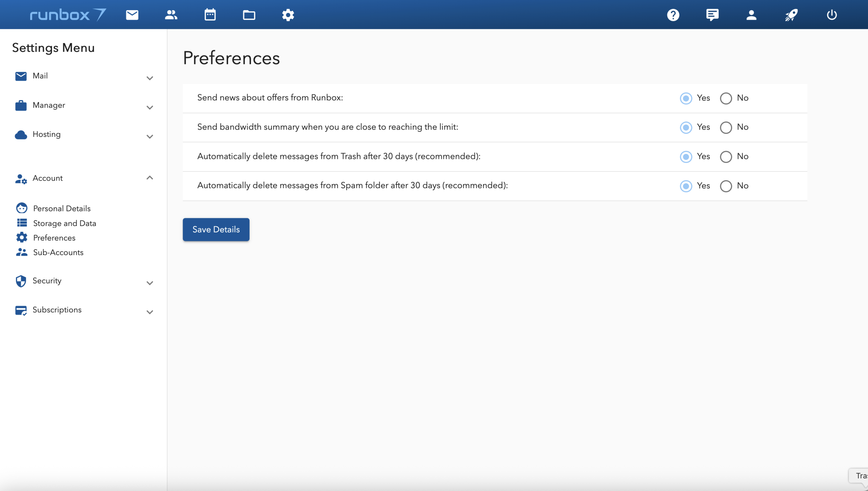Image resolution: width=868 pixels, height=491 pixels.
Task: Open Storage and Data settings page
Action: 64,223
